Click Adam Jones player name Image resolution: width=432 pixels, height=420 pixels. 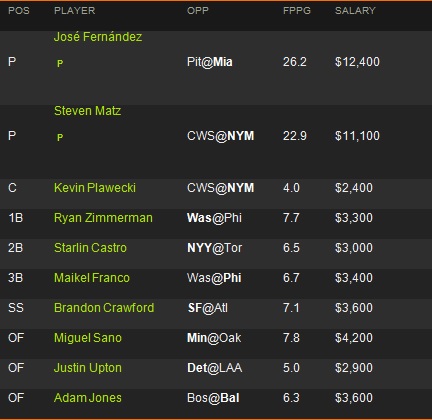[x=88, y=398]
